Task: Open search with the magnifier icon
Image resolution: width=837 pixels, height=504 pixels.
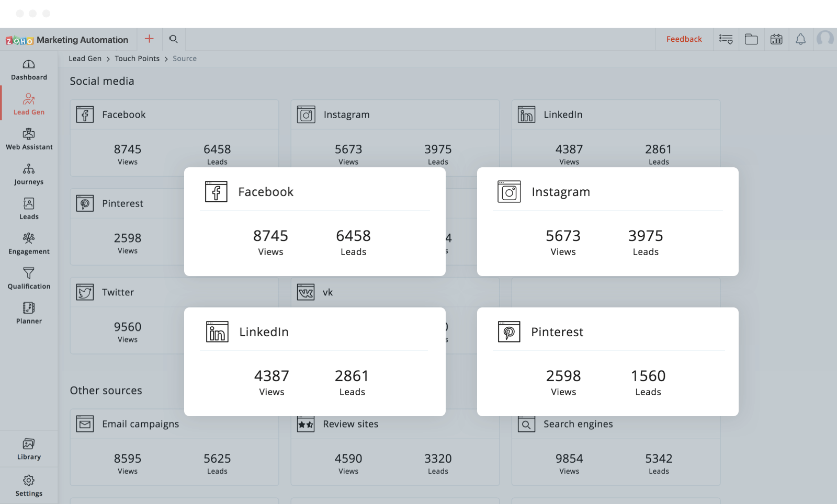Action: click(174, 39)
